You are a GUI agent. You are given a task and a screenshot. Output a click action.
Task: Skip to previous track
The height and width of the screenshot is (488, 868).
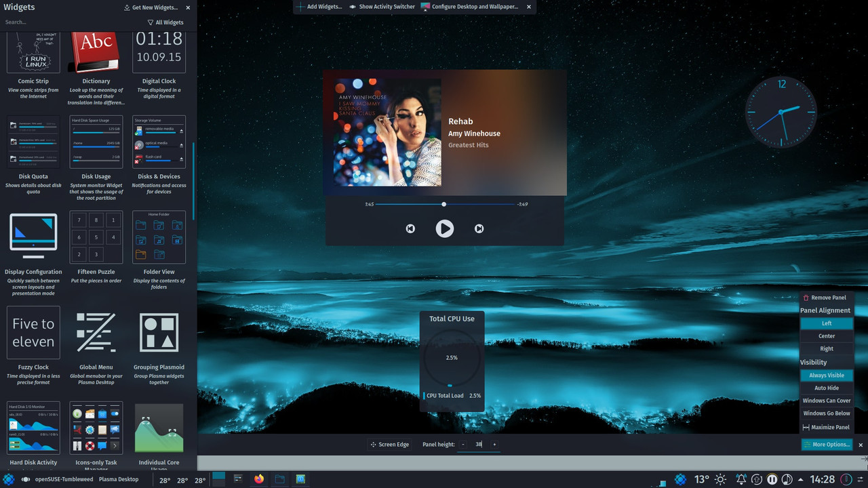pyautogui.click(x=410, y=228)
